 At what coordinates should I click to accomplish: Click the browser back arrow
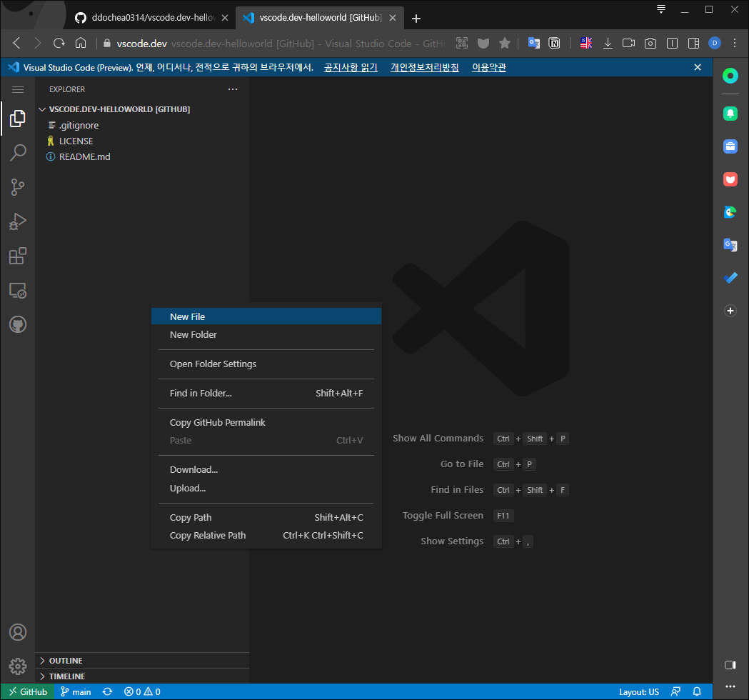pyautogui.click(x=16, y=44)
